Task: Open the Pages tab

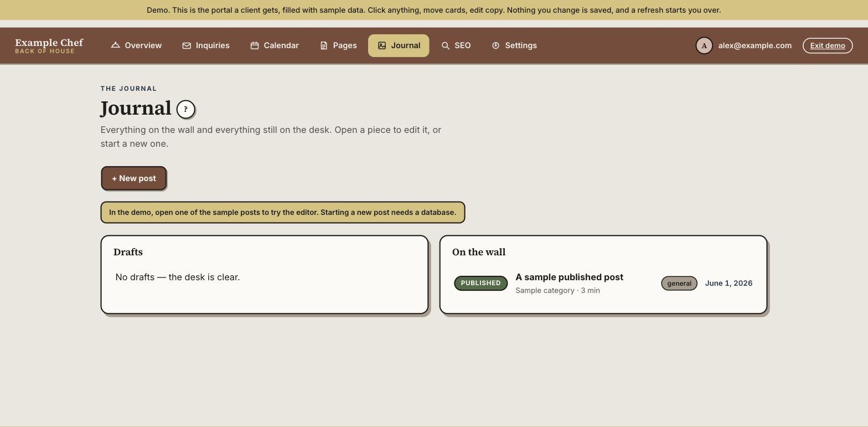Action: [x=338, y=45]
